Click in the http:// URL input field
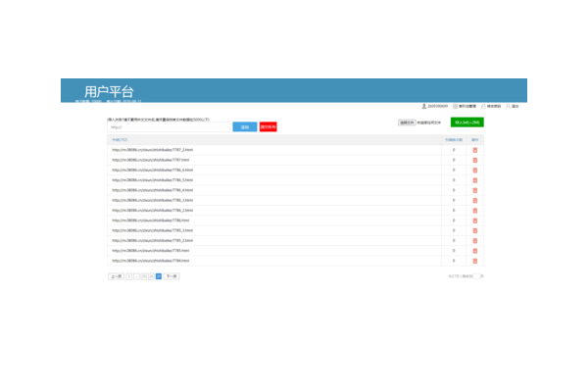Screen dimensions: 588x392 (168, 127)
